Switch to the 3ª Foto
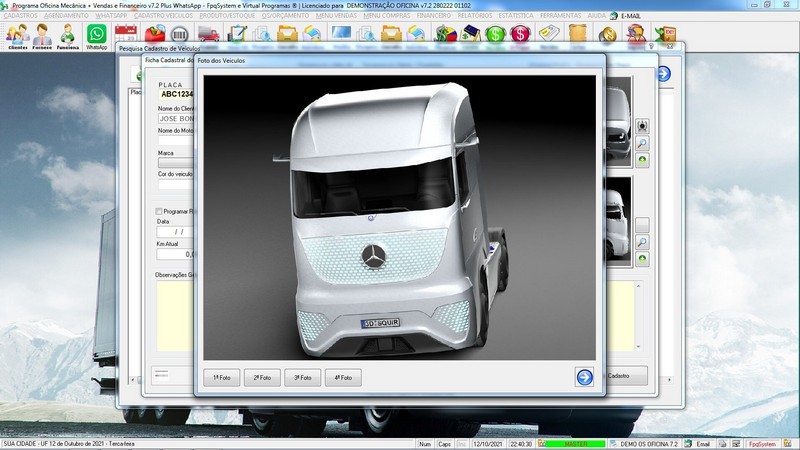The image size is (800, 450). (302, 378)
